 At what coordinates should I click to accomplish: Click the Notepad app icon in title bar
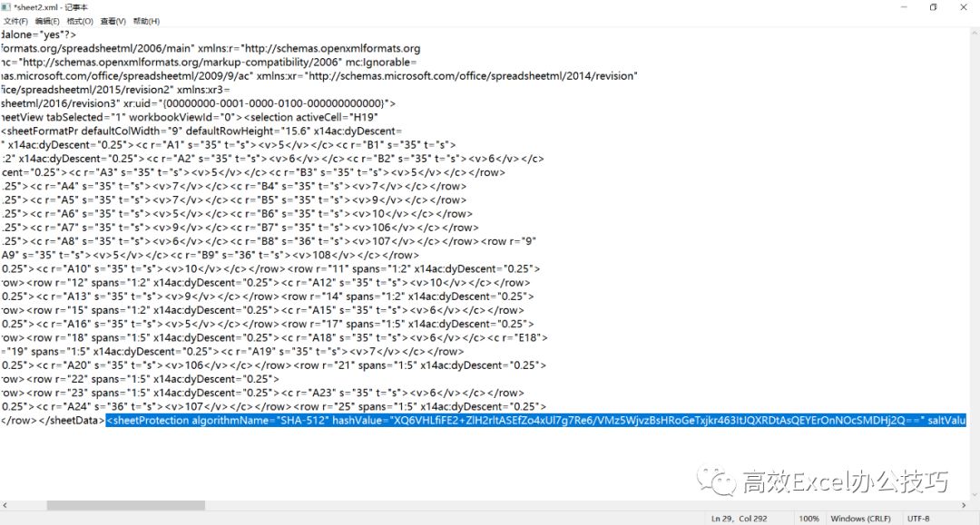coord(6,6)
